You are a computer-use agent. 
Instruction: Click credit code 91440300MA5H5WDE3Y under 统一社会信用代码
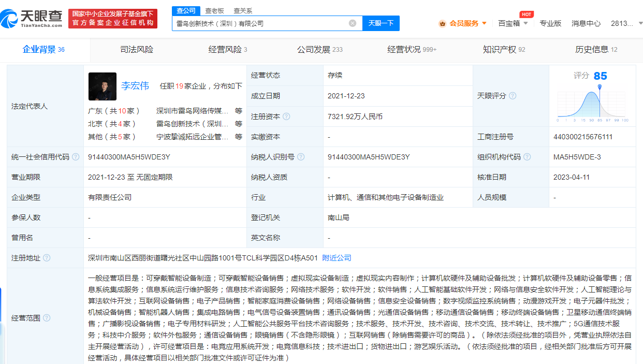pyautogui.click(x=129, y=157)
